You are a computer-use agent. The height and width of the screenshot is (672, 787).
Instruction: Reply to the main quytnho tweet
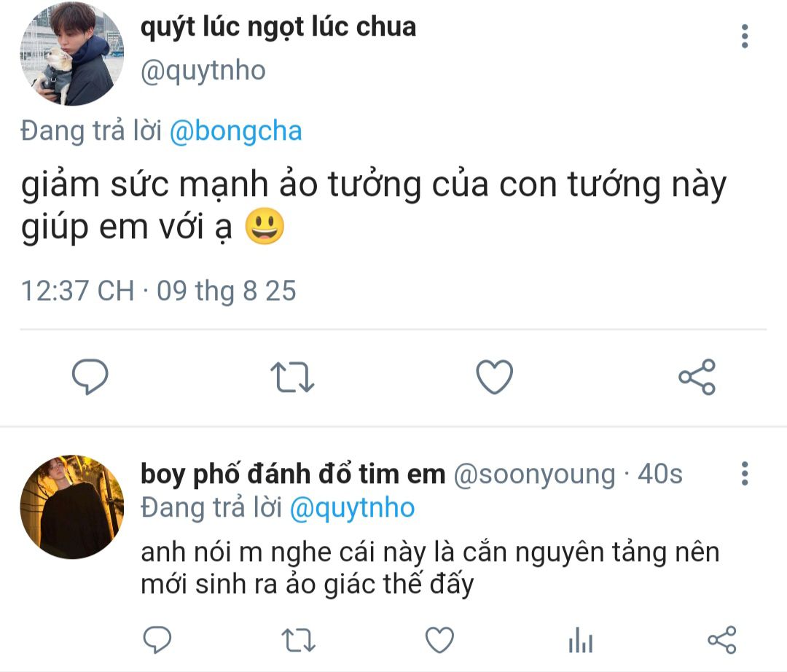pyautogui.click(x=90, y=377)
